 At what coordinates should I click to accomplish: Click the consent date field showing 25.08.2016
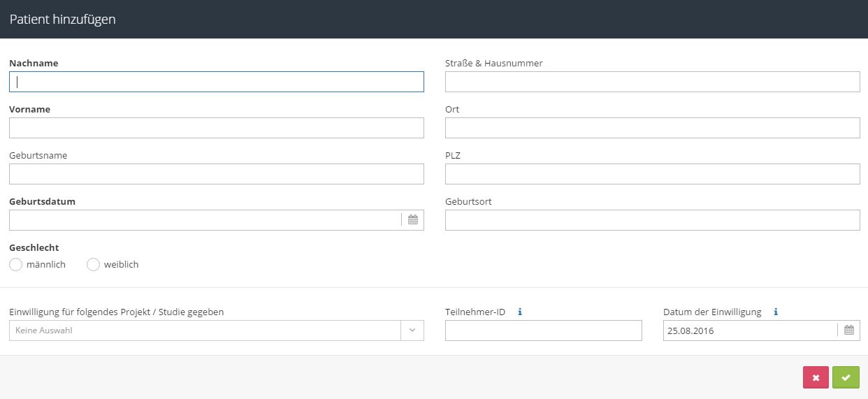750,331
